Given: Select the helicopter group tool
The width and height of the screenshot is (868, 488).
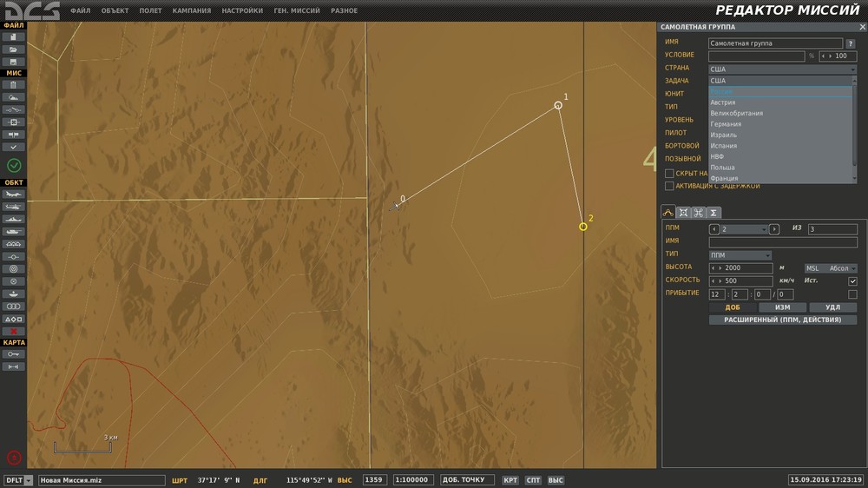Looking at the screenshot, I should pyautogui.click(x=13, y=207).
